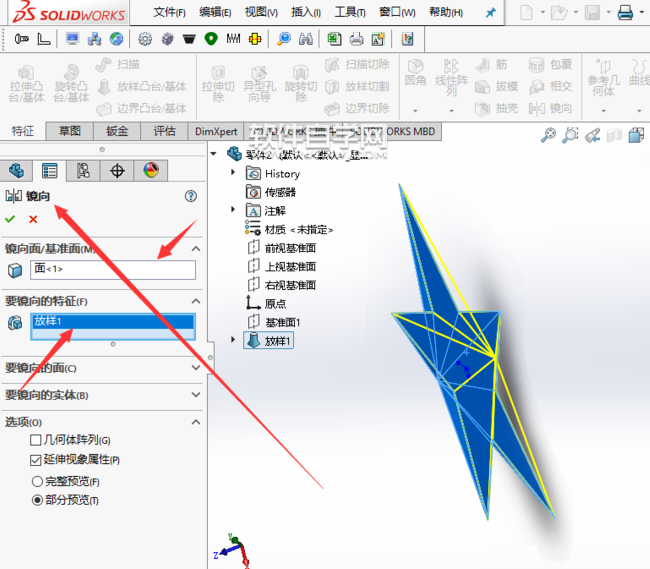Click the printer icon in second toolbar

click(356, 39)
